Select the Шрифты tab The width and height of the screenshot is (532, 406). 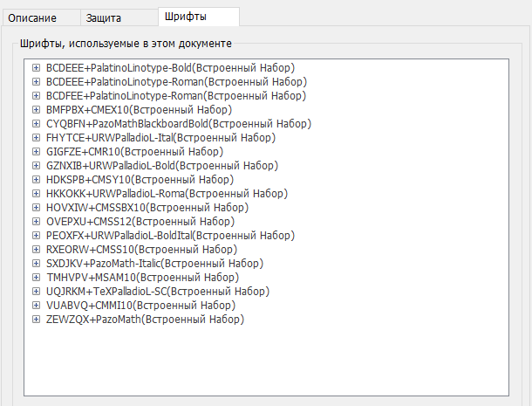click(x=199, y=17)
